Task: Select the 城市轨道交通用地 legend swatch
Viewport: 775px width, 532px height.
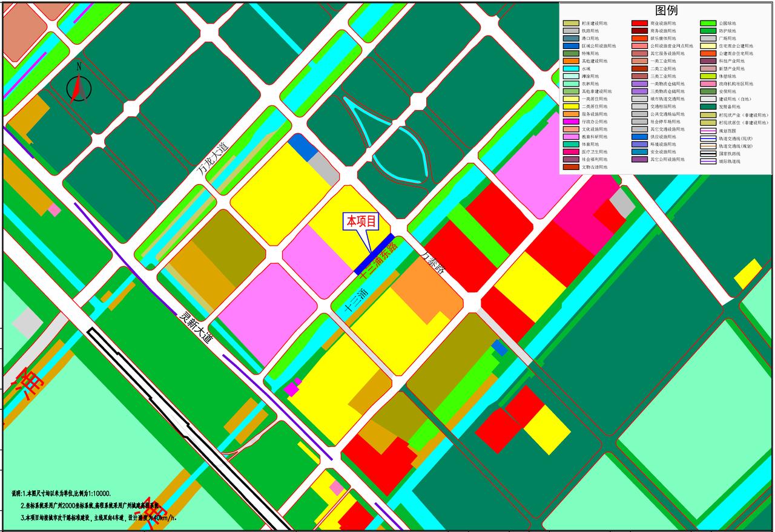Action: tap(640, 99)
